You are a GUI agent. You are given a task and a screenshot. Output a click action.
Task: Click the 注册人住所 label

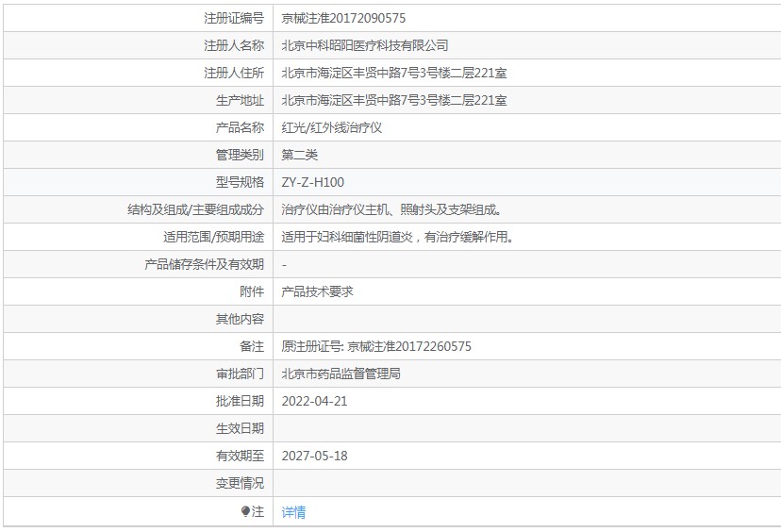tap(234, 74)
